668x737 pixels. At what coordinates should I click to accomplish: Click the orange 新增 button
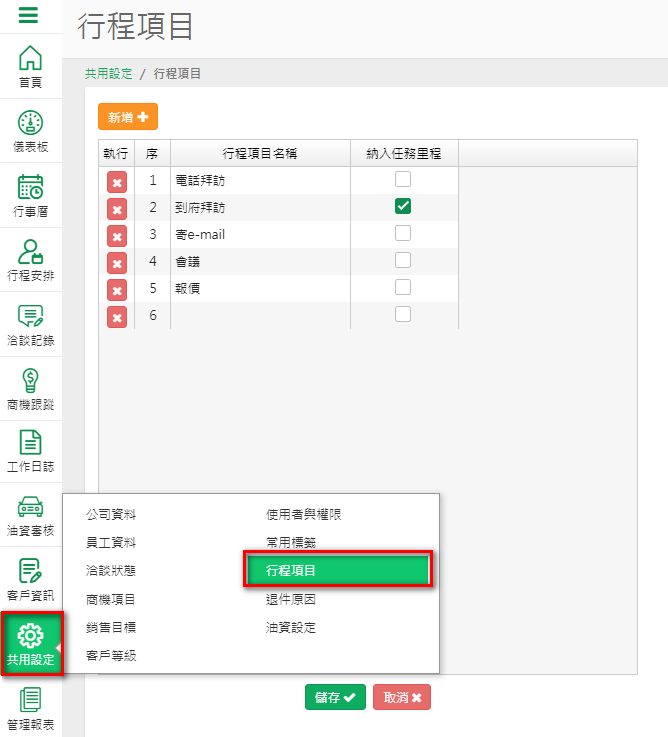[x=128, y=117]
